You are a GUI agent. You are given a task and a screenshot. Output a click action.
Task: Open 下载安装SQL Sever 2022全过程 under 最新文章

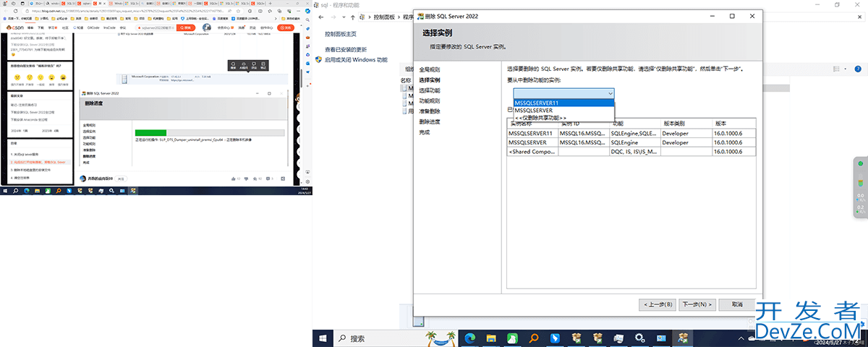point(32,112)
